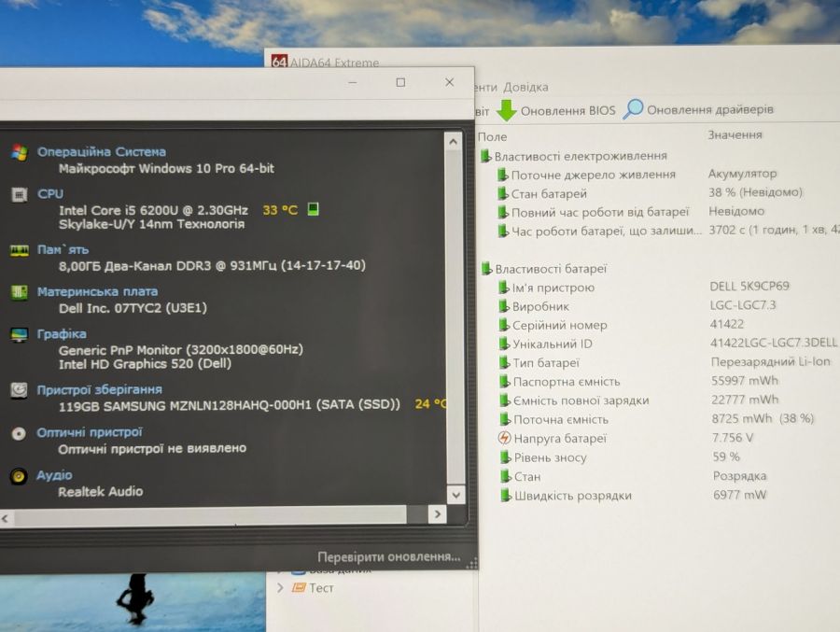The image size is (840, 632).
Task: Click the icon beside Властивості електроживлення
Action: click(x=485, y=156)
